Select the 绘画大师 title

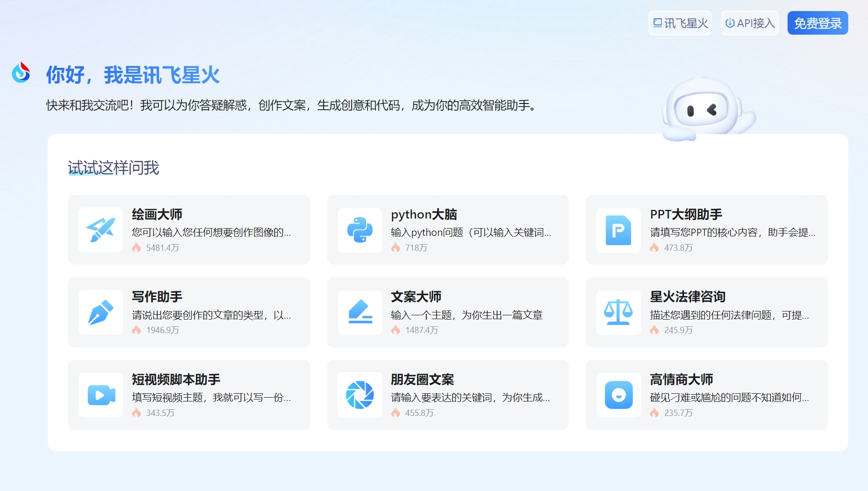tap(157, 214)
